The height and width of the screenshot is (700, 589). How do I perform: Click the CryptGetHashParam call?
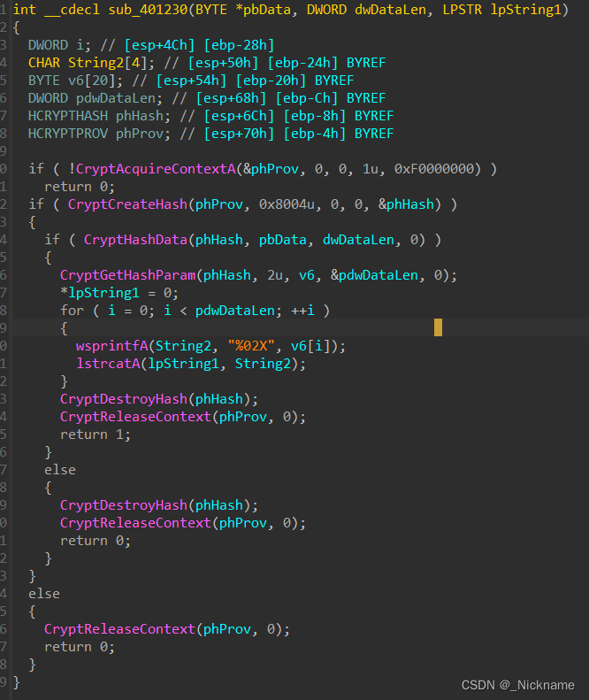pyautogui.click(x=128, y=275)
